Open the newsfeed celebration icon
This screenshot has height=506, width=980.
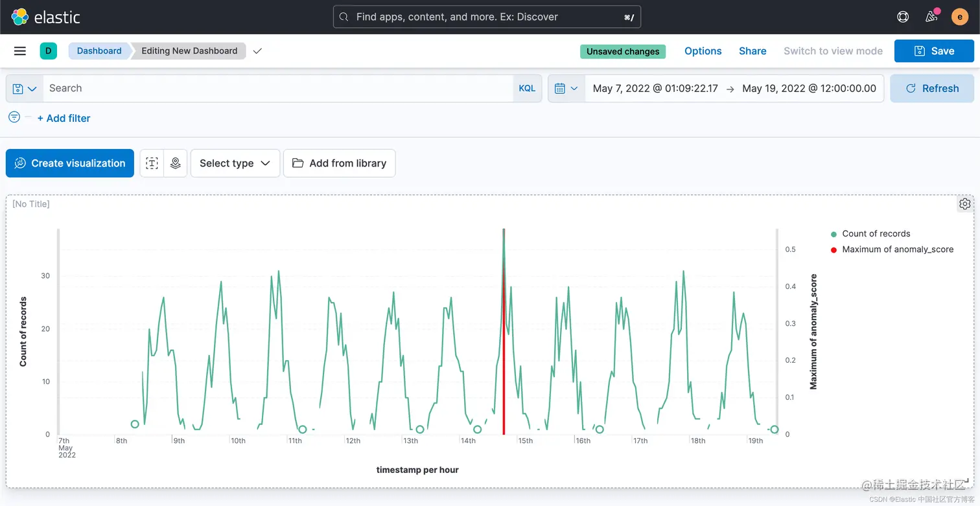click(x=932, y=16)
